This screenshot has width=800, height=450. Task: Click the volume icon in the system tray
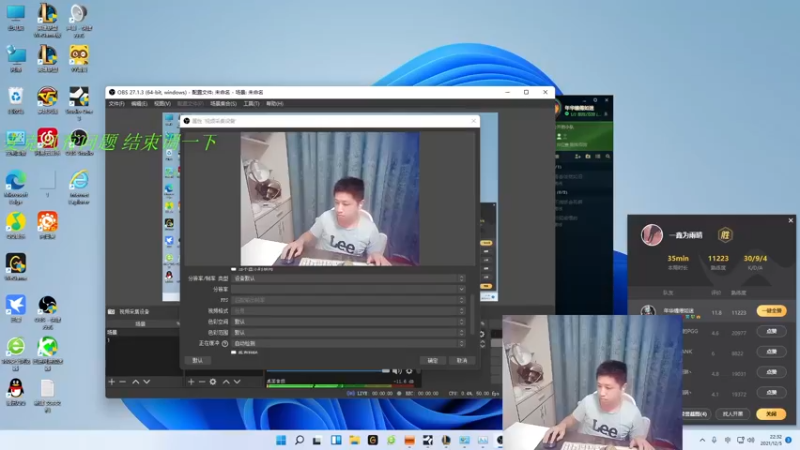click(752, 440)
